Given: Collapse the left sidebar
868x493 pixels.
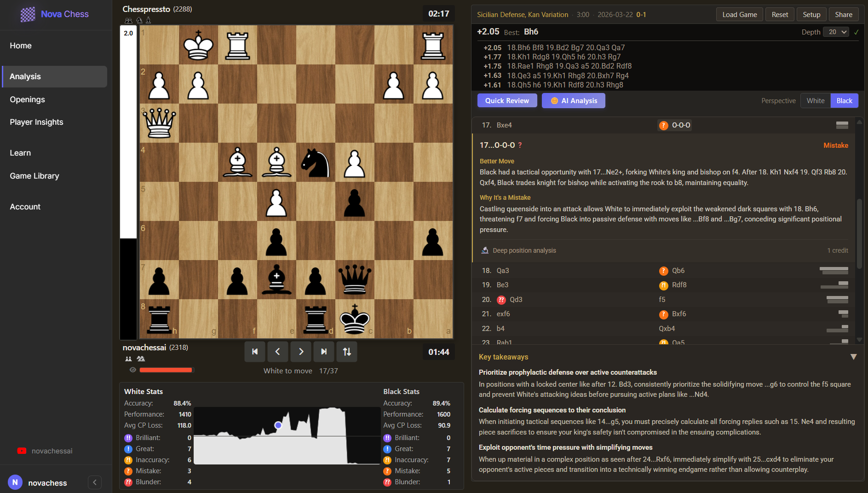Looking at the screenshot, I should [x=95, y=482].
